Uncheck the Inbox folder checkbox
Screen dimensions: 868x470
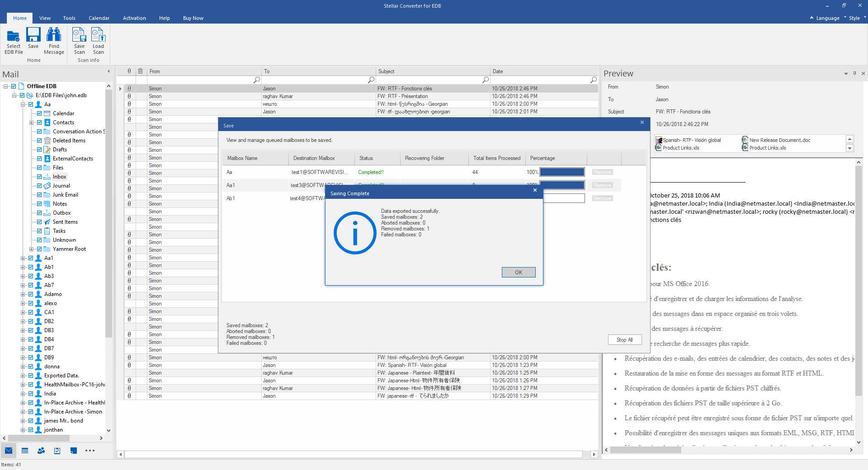(39, 177)
